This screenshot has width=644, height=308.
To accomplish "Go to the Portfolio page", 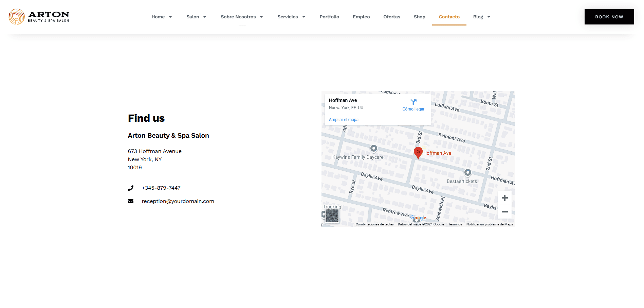I will pyautogui.click(x=329, y=17).
